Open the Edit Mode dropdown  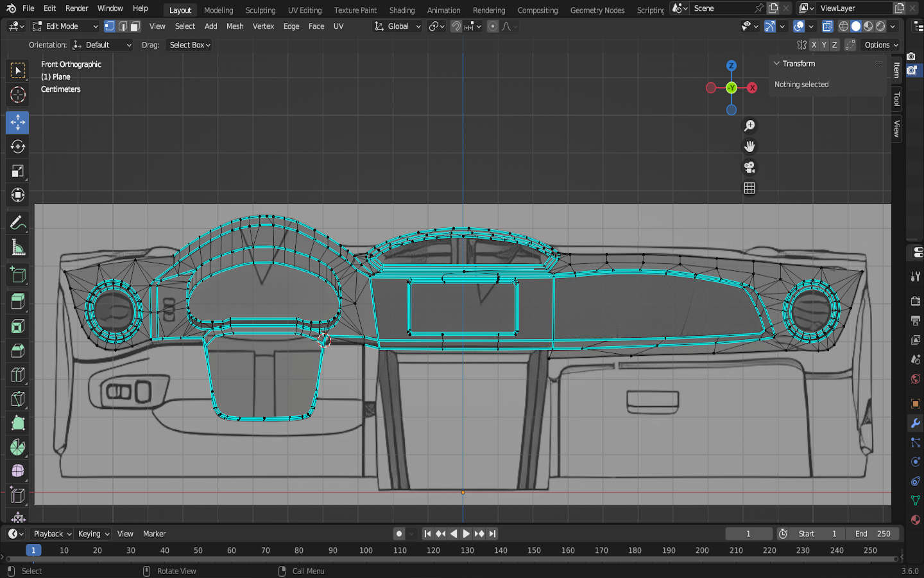point(65,26)
